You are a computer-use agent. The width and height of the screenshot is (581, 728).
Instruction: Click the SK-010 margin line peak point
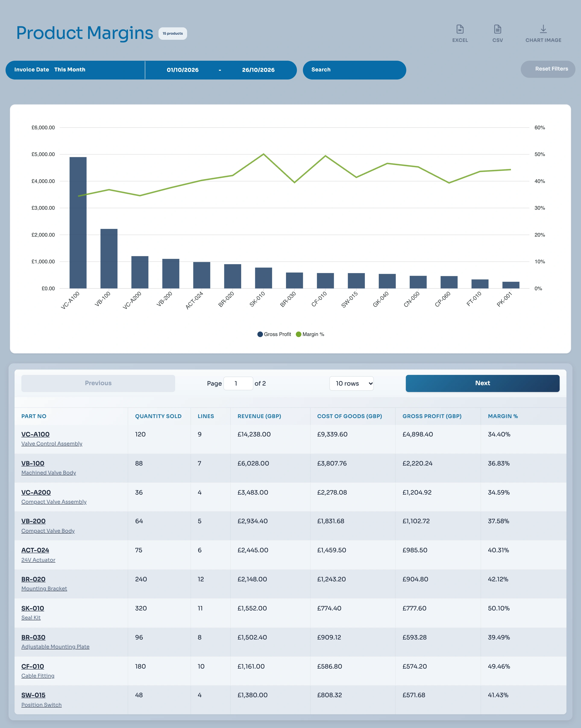(x=264, y=154)
